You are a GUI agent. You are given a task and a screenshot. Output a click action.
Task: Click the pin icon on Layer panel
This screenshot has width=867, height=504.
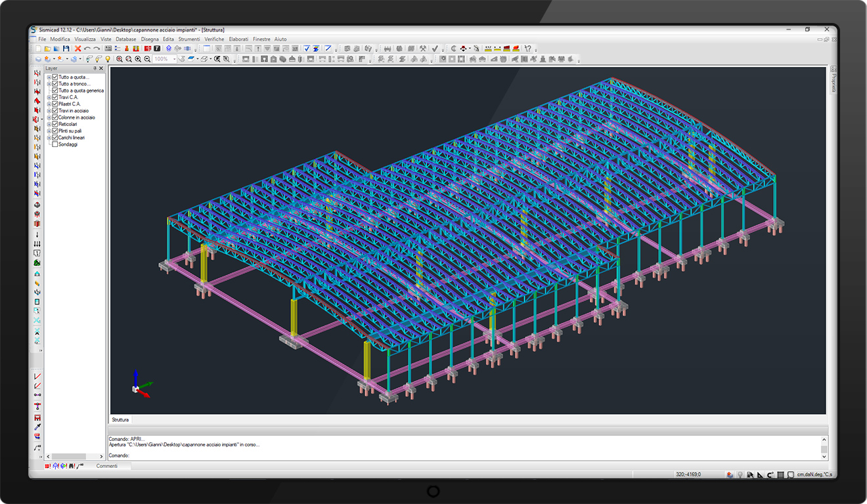(x=95, y=68)
